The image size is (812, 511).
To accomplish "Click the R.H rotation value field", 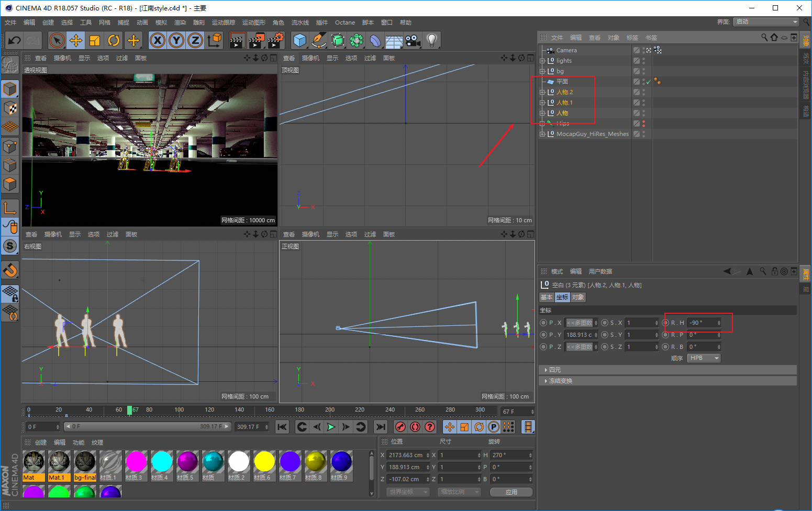I will [x=705, y=323].
